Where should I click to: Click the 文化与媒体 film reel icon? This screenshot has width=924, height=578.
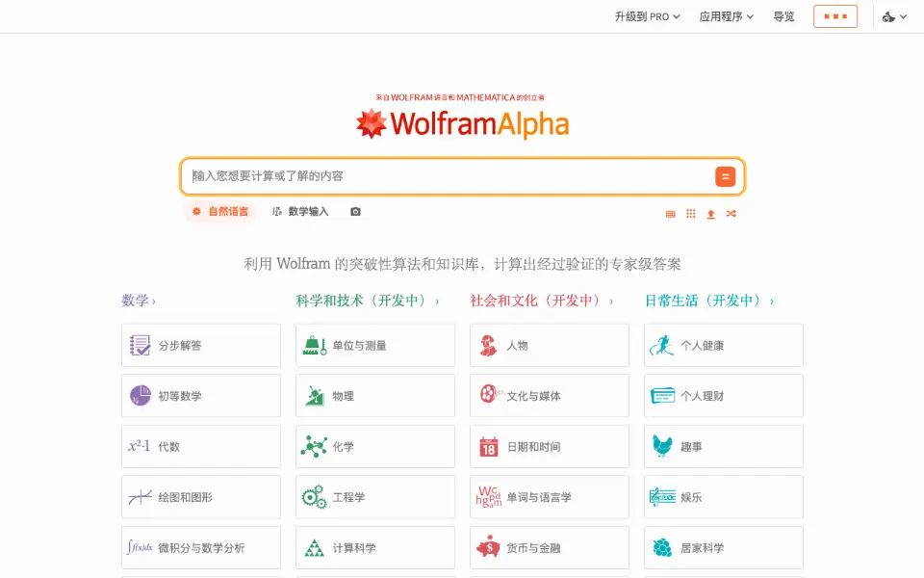point(490,393)
